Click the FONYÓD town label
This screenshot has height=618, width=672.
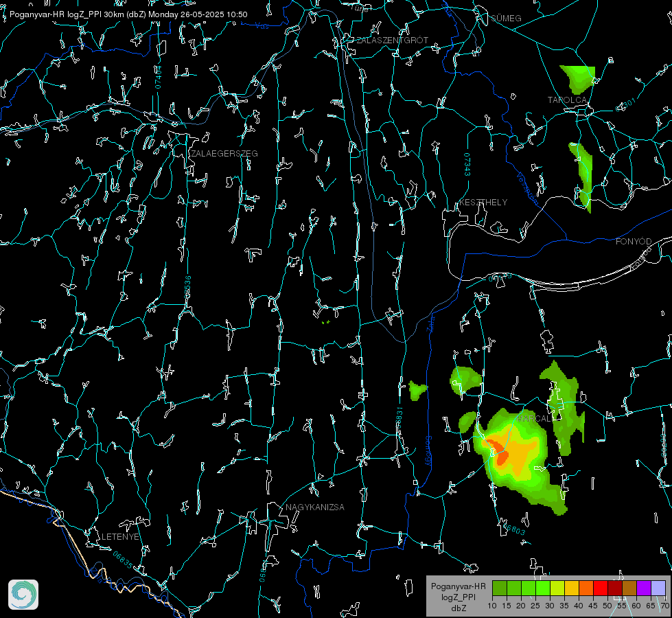tap(634, 242)
